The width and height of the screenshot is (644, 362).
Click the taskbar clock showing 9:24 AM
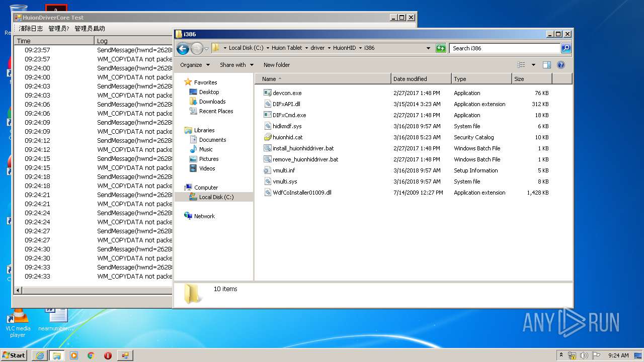pyautogui.click(x=618, y=355)
